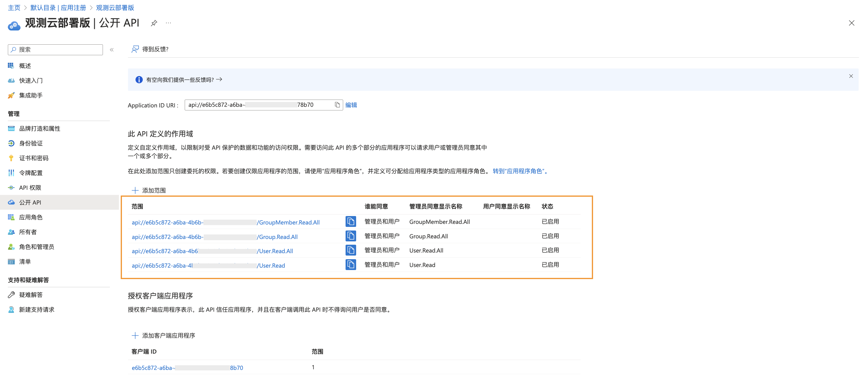Click the 状态 column header
This screenshot has width=868, height=385.
click(x=547, y=206)
